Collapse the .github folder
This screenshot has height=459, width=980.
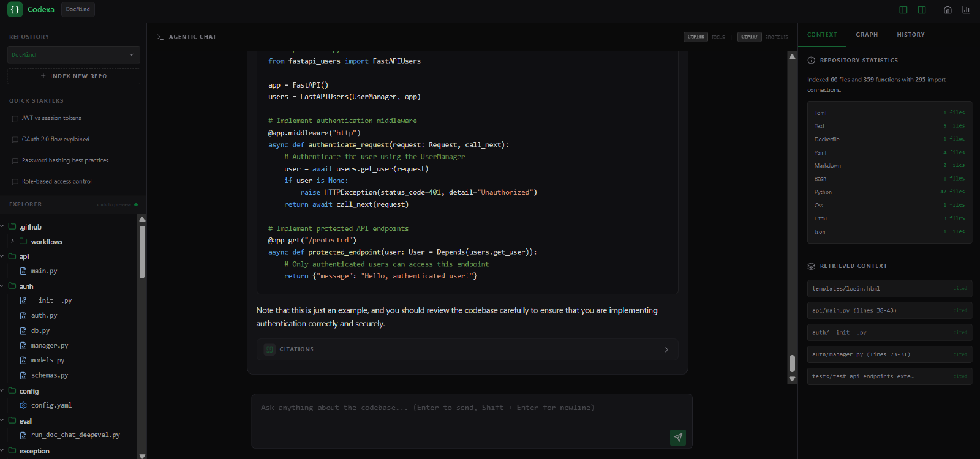[x=2, y=226]
